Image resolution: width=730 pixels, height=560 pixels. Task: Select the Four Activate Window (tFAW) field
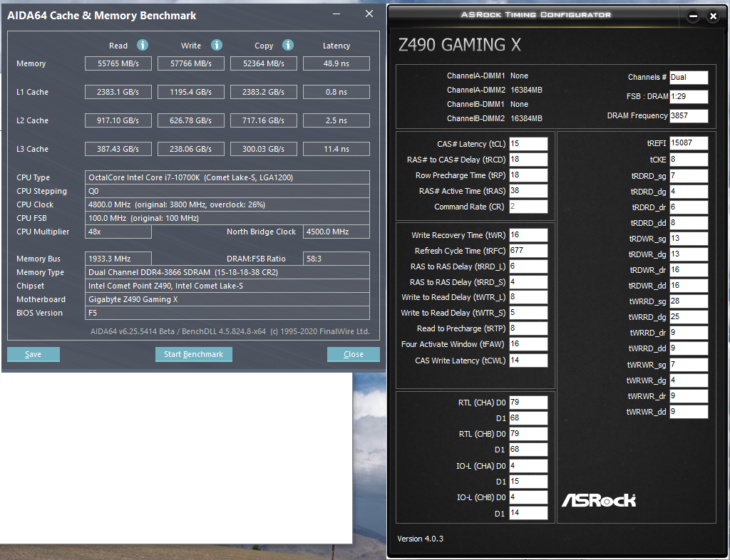528,344
